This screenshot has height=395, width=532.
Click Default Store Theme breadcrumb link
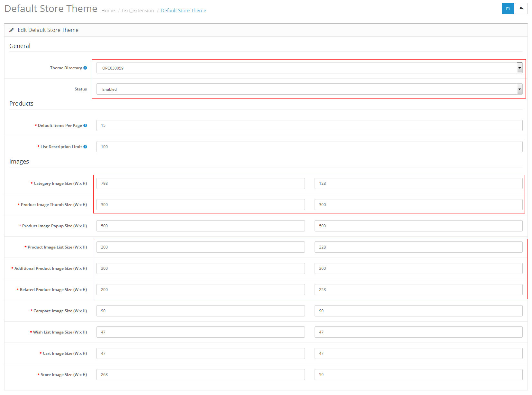(x=183, y=11)
